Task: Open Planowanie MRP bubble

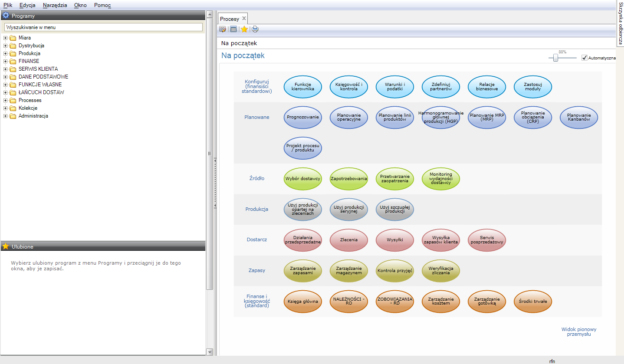Action: click(x=487, y=117)
